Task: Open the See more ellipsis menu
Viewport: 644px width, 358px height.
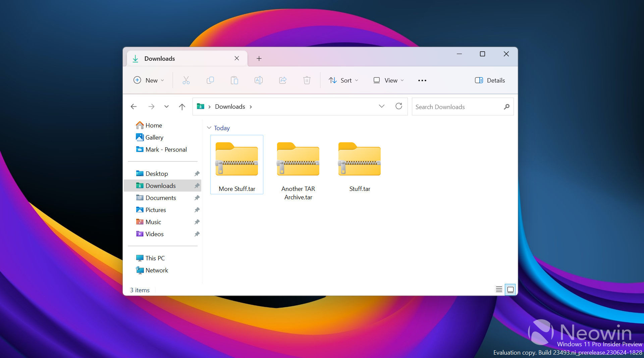Action: point(422,80)
